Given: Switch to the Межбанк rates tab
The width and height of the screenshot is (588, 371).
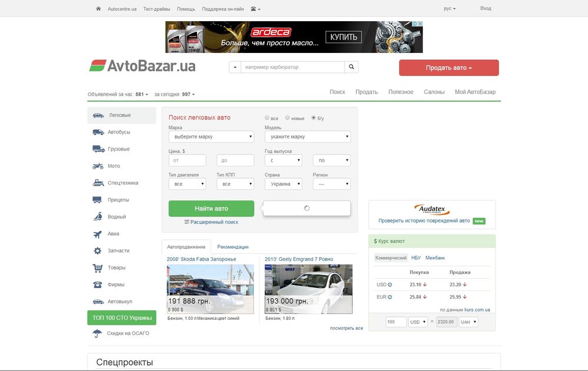Looking at the screenshot, I should pos(435,258).
